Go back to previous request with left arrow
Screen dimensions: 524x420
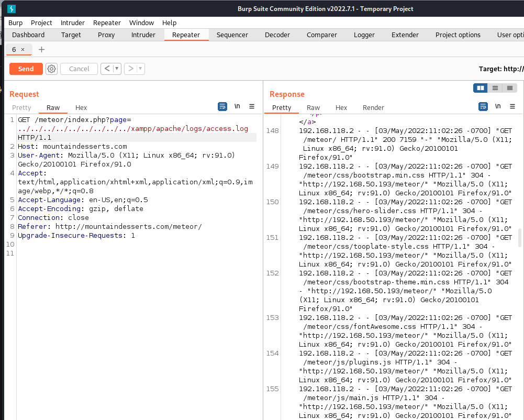[107, 69]
